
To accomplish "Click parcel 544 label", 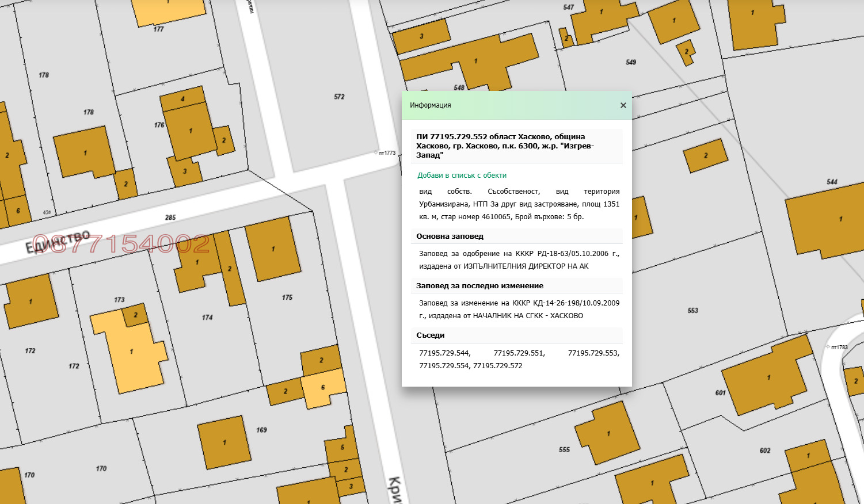I will click(x=832, y=182).
